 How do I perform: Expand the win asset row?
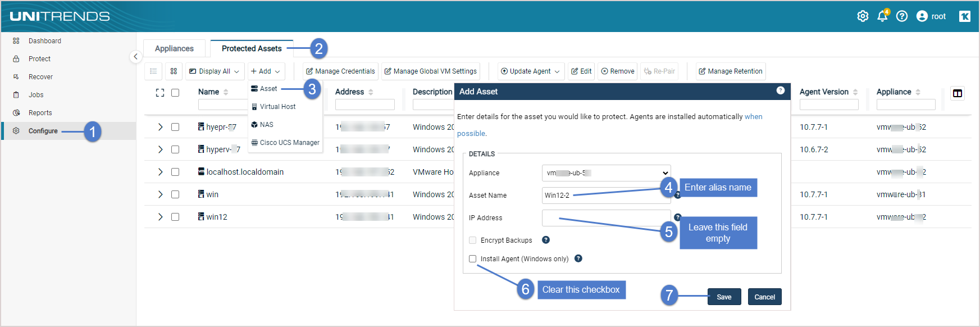tap(160, 194)
